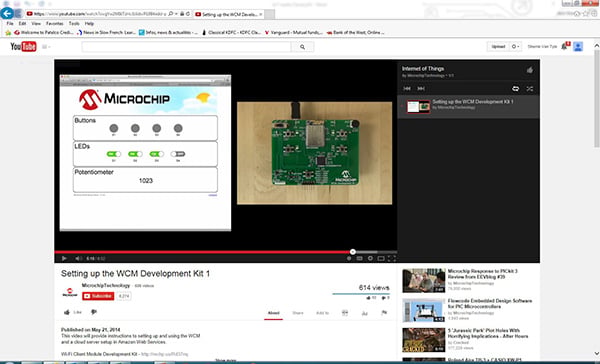The width and height of the screenshot is (600, 364).
Task: Open Vanguard Mutual funds bookmark
Action: tap(294, 33)
